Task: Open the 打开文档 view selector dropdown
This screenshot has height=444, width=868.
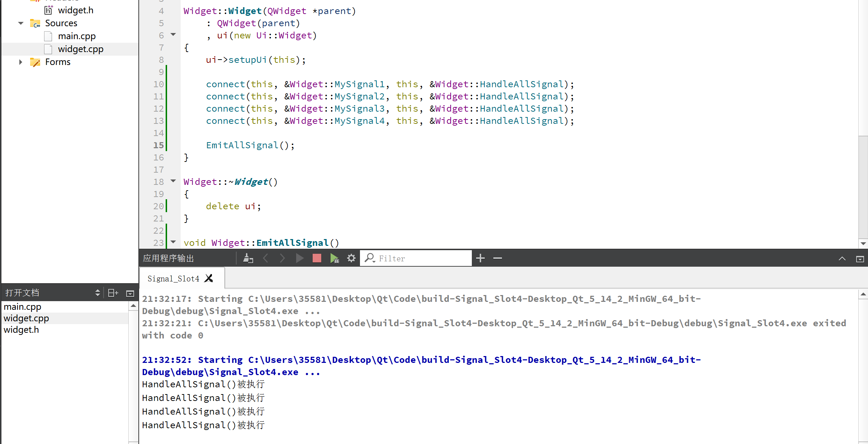Action: point(98,293)
